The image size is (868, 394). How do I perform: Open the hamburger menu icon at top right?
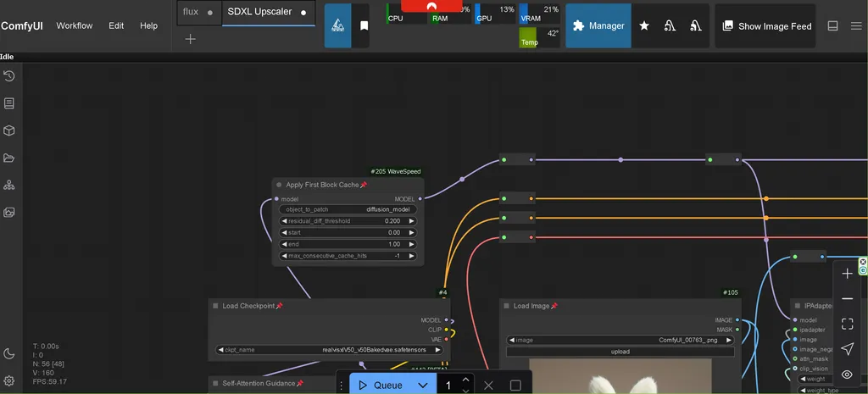point(856,26)
